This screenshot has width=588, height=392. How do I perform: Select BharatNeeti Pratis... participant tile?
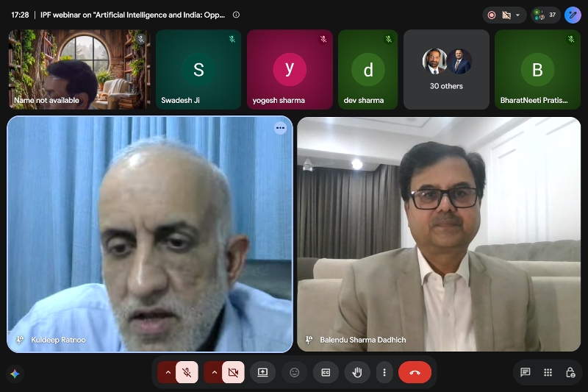tap(537, 69)
